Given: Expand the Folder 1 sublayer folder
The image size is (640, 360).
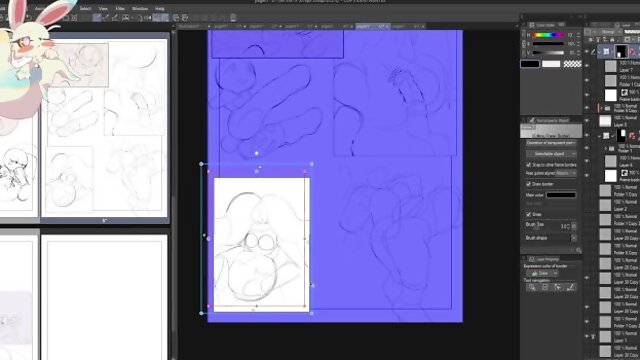Looking at the screenshot, I should pyautogui.click(x=606, y=149).
